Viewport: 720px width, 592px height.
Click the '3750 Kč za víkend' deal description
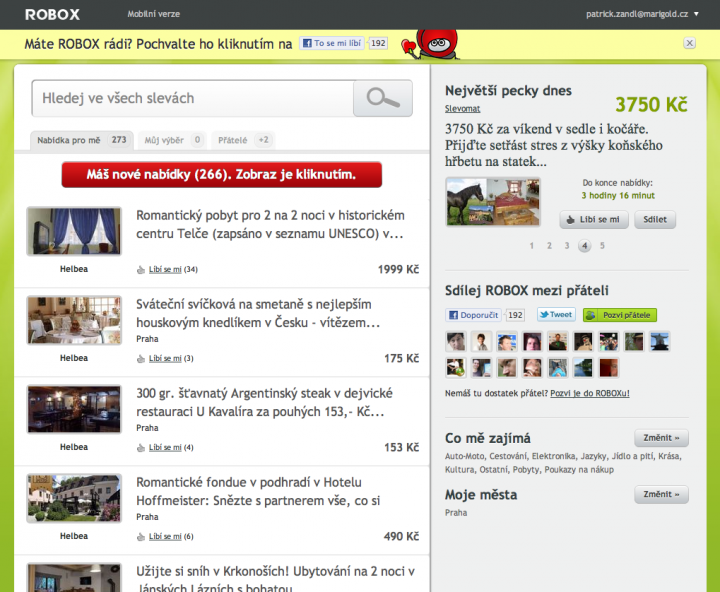[553, 145]
